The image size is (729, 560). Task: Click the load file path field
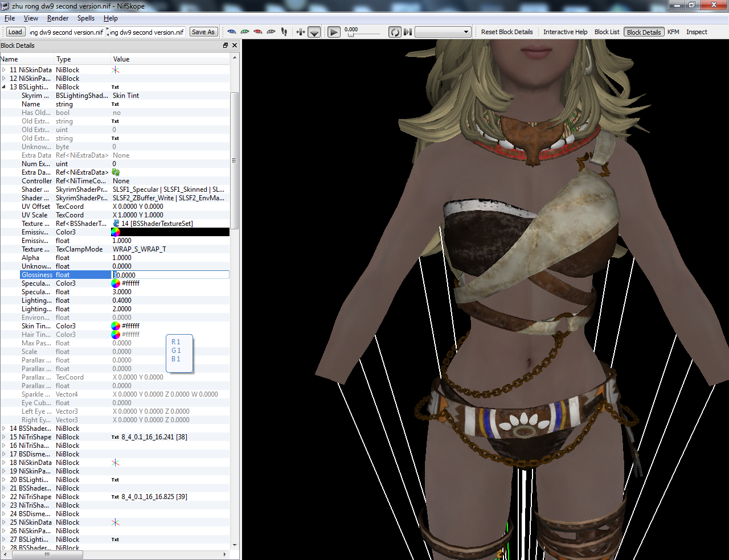(x=66, y=32)
